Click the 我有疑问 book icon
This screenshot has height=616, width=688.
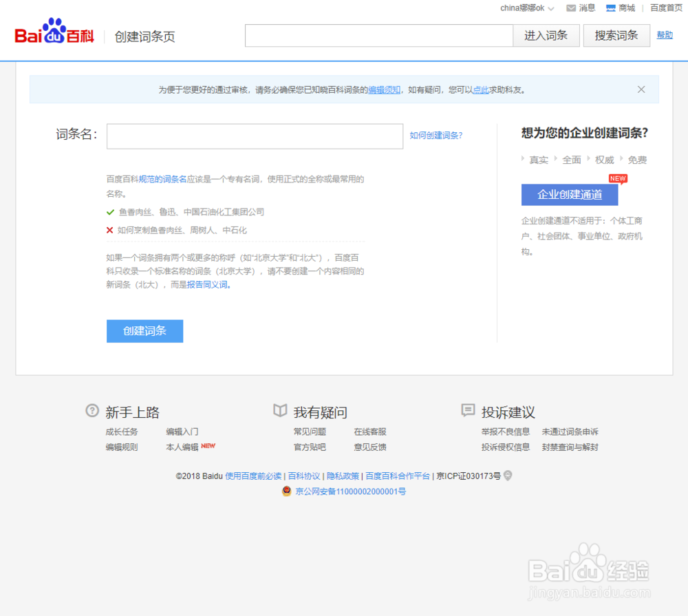[x=280, y=410]
